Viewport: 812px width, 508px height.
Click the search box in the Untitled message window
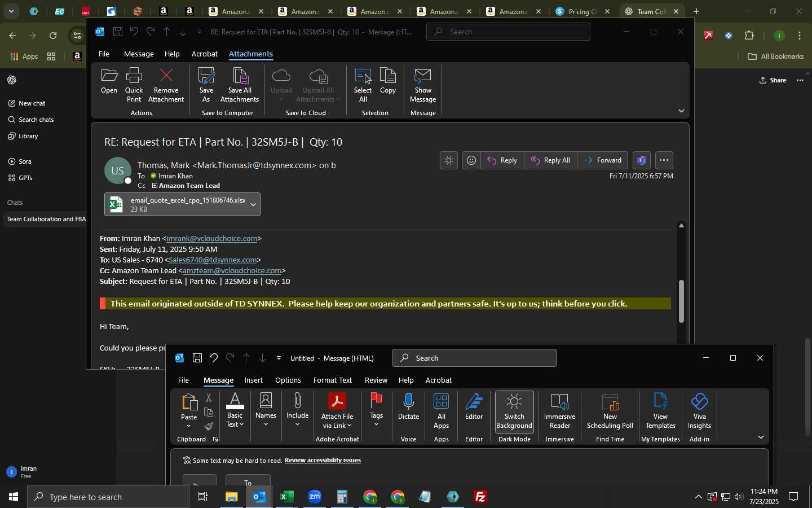click(474, 358)
